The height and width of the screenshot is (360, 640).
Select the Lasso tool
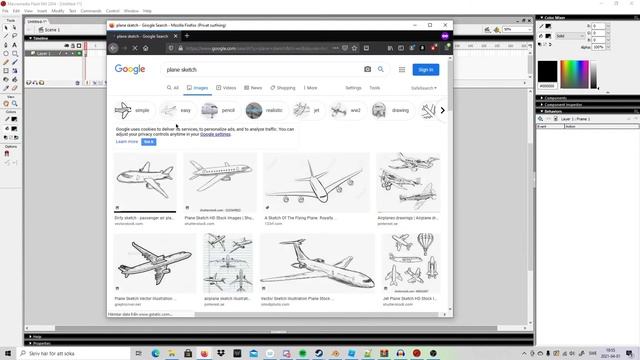[15, 36]
